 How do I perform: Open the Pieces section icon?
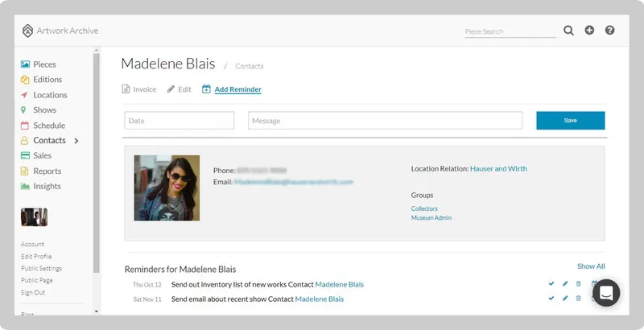[25, 64]
